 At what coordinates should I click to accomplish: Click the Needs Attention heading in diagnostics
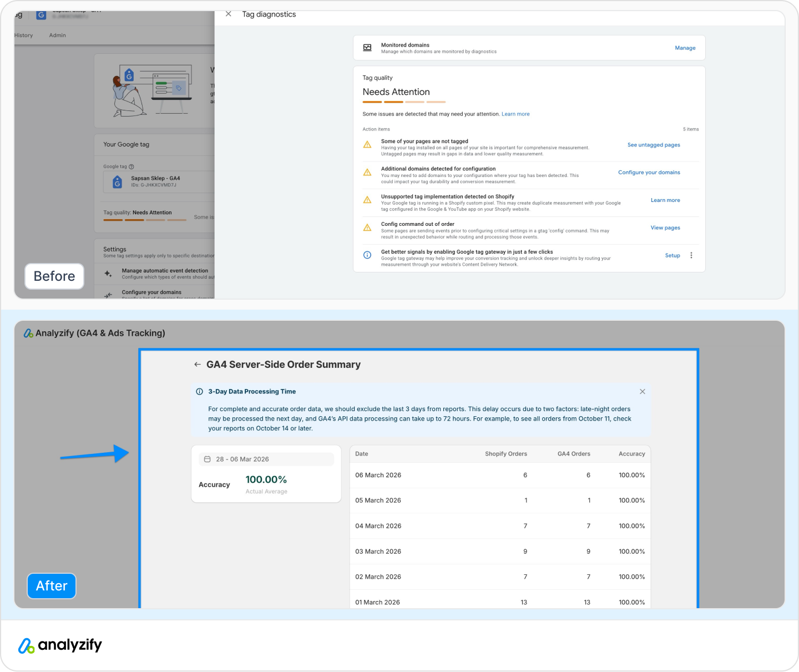(396, 92)
